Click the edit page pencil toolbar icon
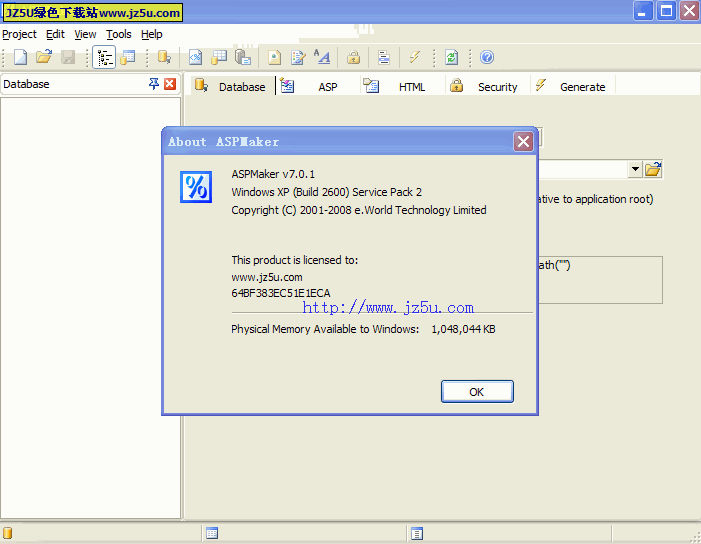This screenshot has width=701, height=544. coord(298,57)
